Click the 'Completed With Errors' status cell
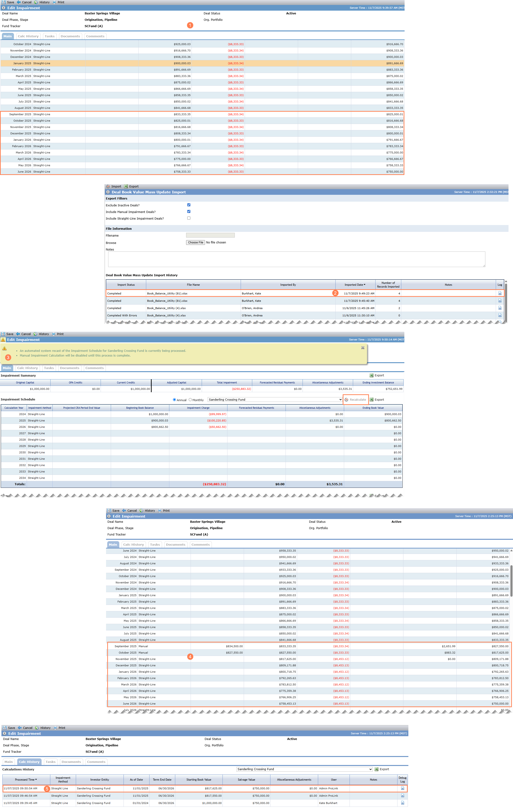This screenshot has height=812, width=513. (126, 316)
